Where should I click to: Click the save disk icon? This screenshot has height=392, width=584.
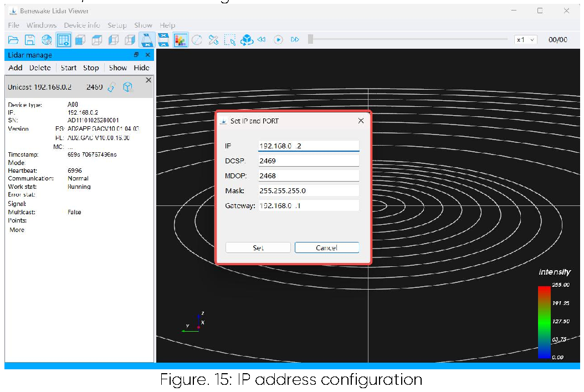tap(30, 40)
